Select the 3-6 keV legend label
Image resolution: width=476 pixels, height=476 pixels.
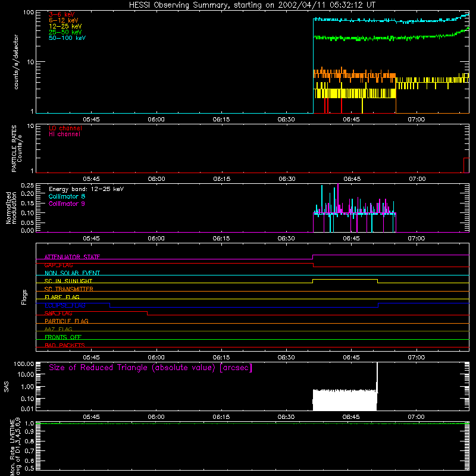[x=61, y=14]
